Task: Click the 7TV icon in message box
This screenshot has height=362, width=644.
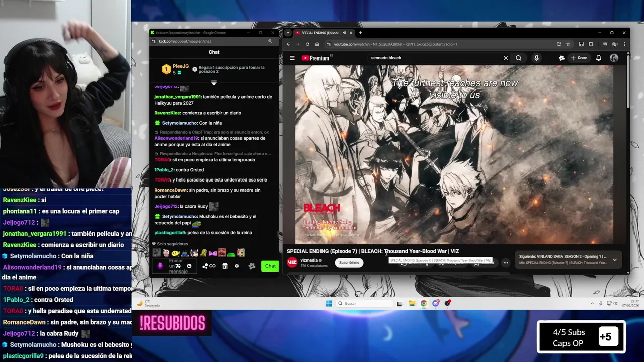Action: pyautogui.click(x=178, y=266)
